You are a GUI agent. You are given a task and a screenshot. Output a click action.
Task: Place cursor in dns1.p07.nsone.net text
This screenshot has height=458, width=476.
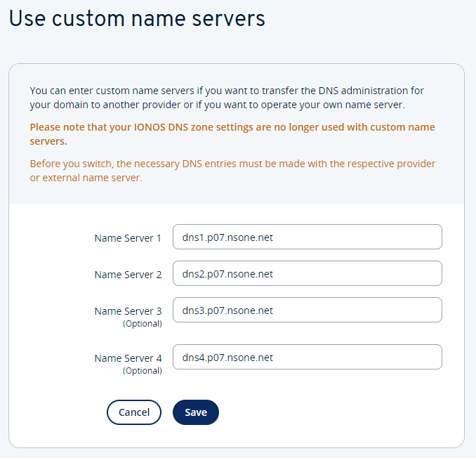227,237
